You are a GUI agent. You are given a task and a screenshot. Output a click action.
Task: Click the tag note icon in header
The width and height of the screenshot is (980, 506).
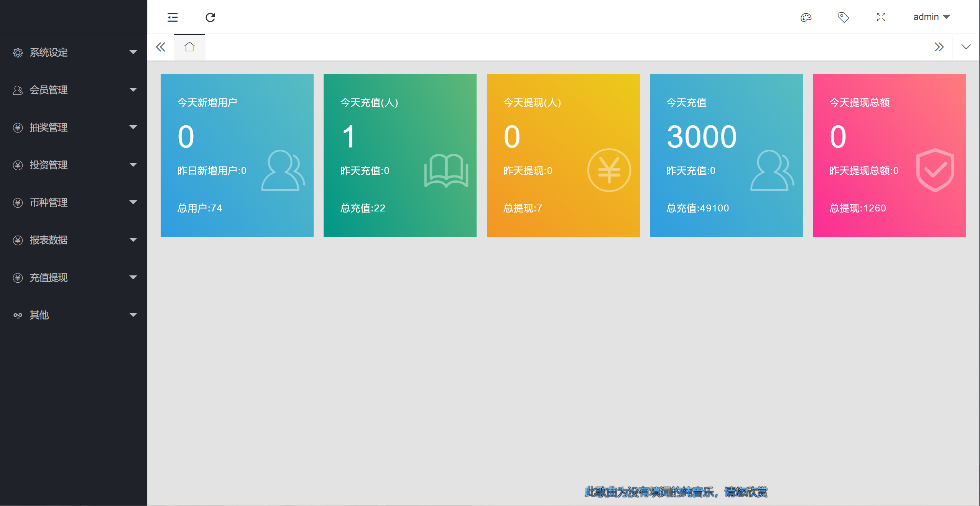[843, 17]
